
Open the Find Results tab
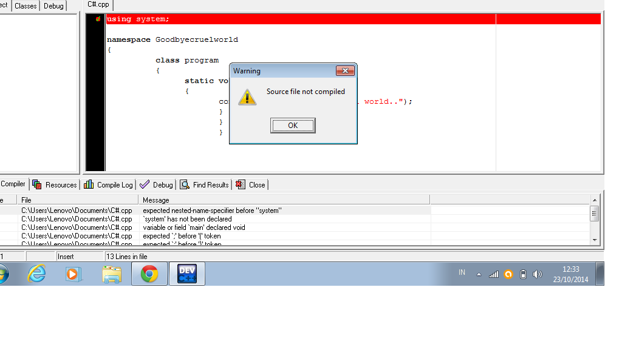pyautogui.click(x=205, y=184)
